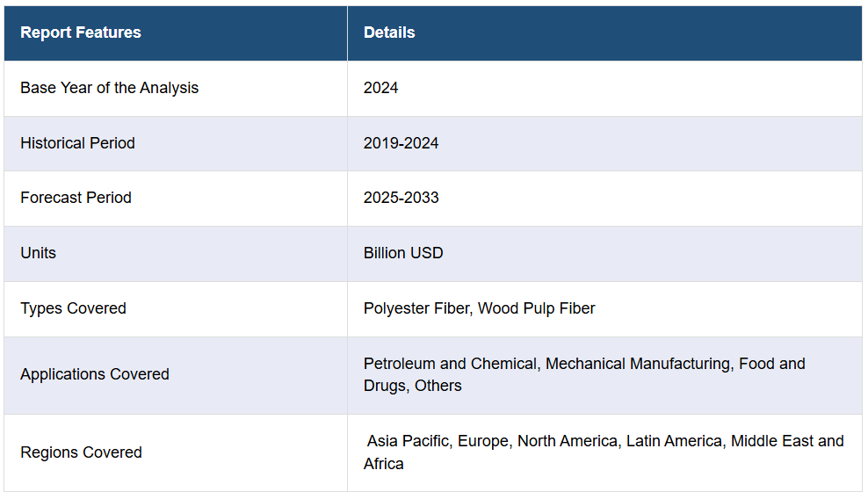Select the Base Year of the Analysis cell
Image resolution: width=868 pixels, height=492 pixels.
pos(109,88)
